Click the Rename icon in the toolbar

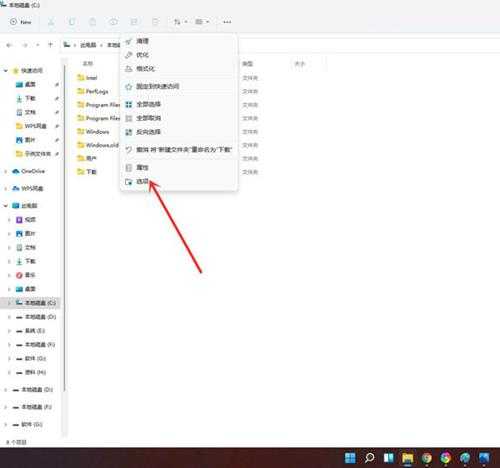coord(113,22)
